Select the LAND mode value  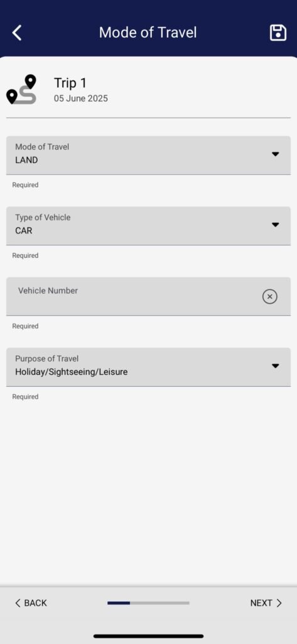pyautogui.click(x=26, y=160)
